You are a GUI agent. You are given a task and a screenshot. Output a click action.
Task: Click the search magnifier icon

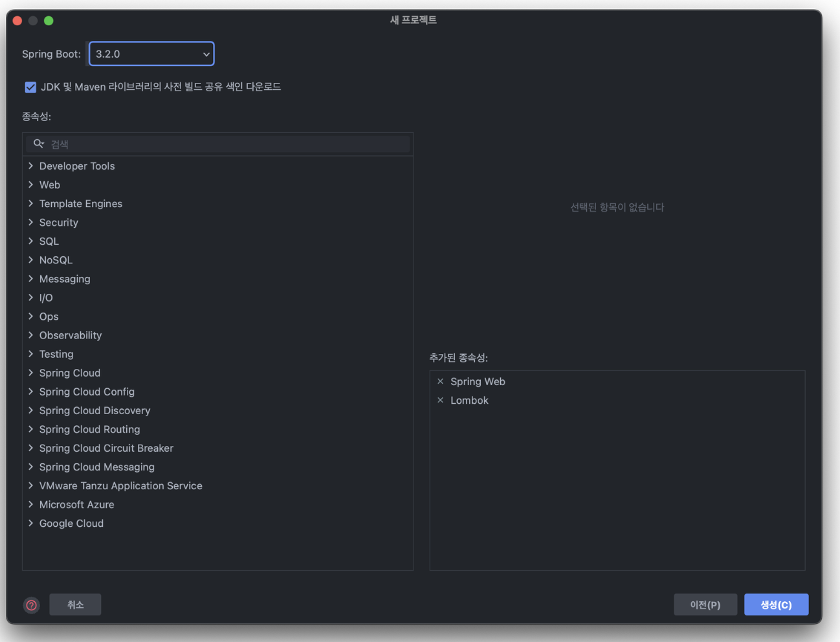(39, 144)
